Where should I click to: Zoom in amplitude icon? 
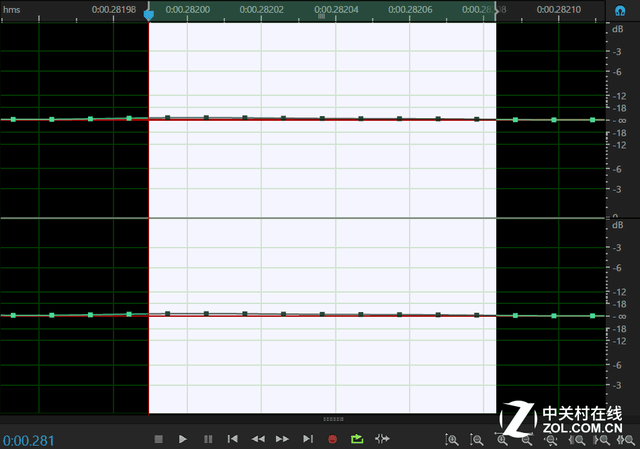452,439
